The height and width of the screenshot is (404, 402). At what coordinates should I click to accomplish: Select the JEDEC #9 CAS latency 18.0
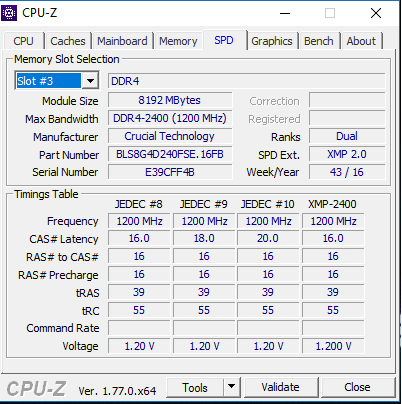click(204, 238)
